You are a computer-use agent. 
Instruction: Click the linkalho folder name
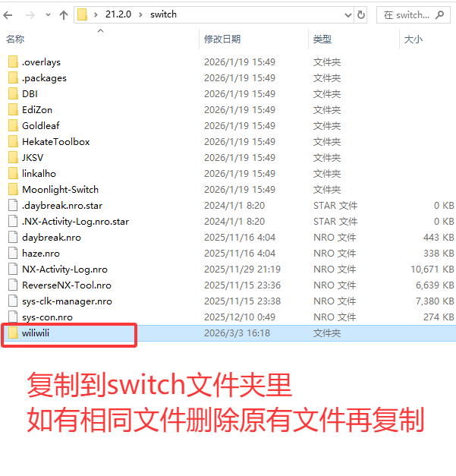point(39,174)
